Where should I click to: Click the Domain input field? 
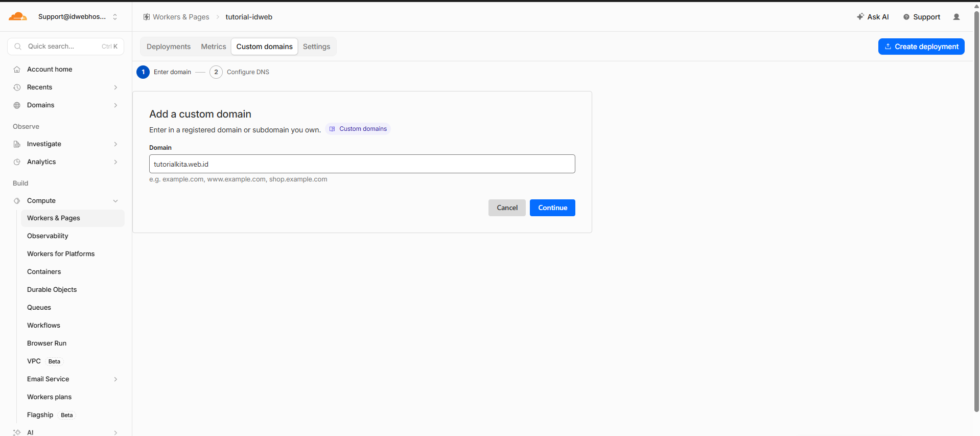(362, 164)
